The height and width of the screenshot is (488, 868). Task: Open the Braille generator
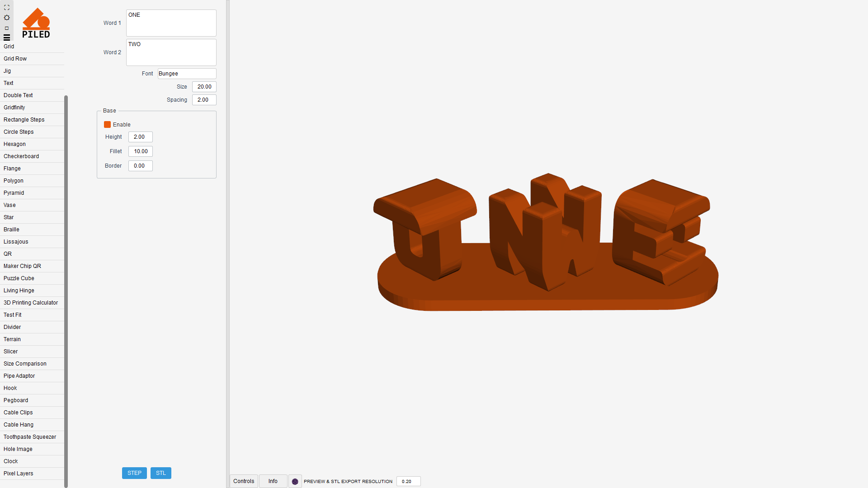(32, 230)
